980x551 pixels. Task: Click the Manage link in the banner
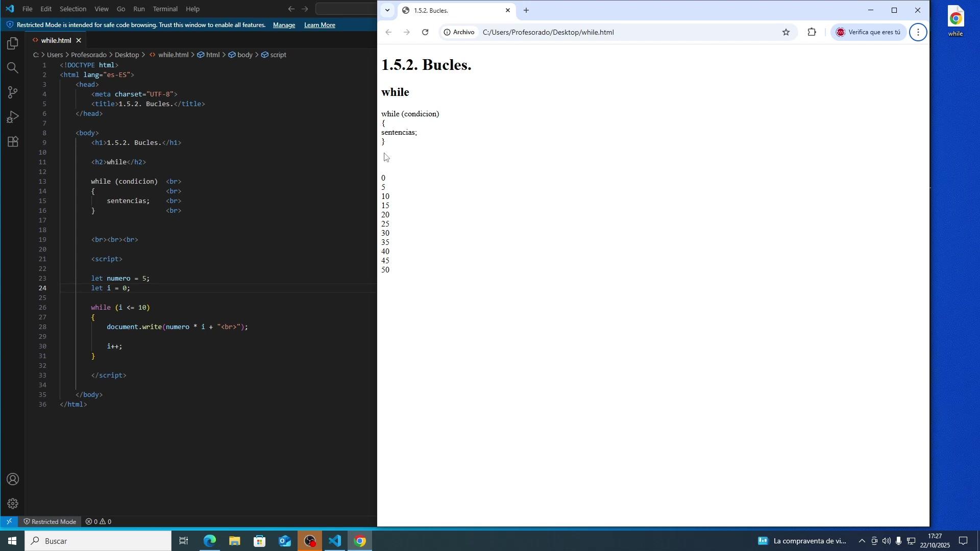click(x=284, y=25)
